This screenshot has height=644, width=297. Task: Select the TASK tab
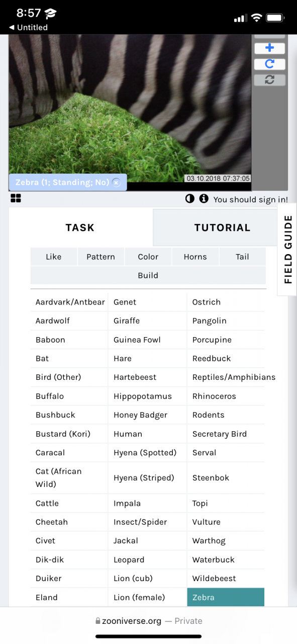pos(80,227)
